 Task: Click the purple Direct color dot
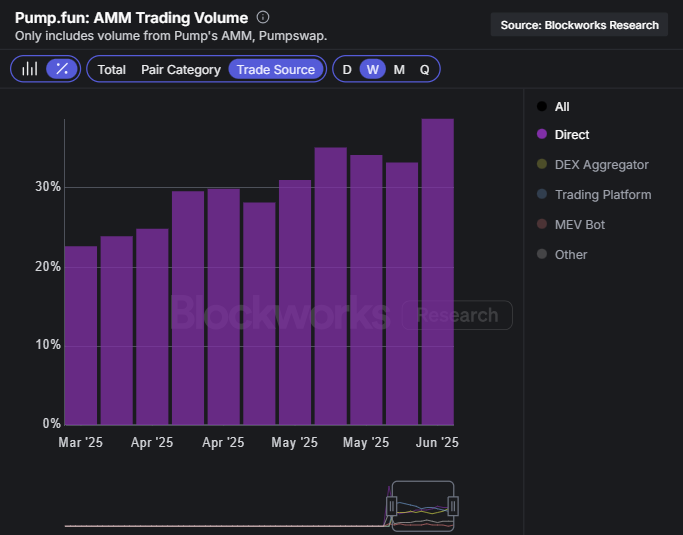click(x=542, y=134)
